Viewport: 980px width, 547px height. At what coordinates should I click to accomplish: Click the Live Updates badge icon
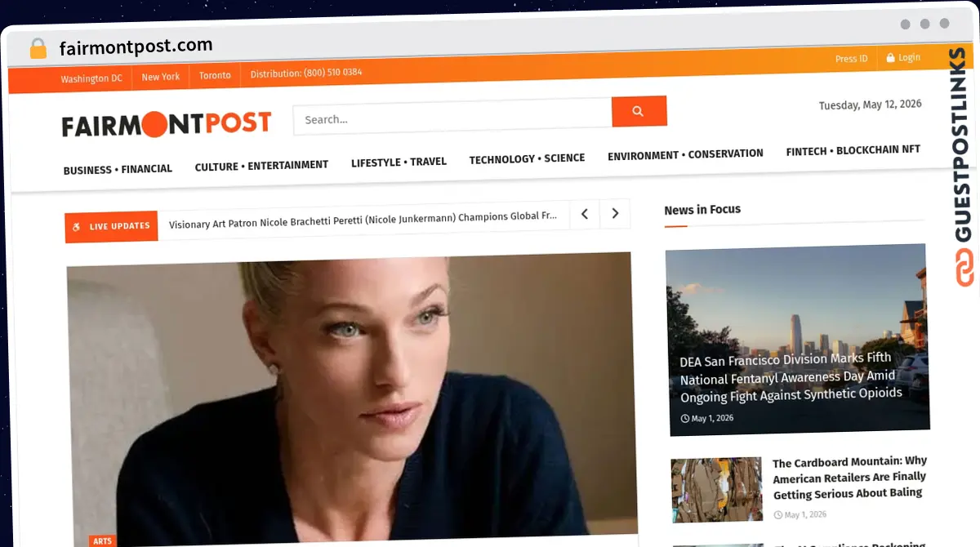coord(76,227)
